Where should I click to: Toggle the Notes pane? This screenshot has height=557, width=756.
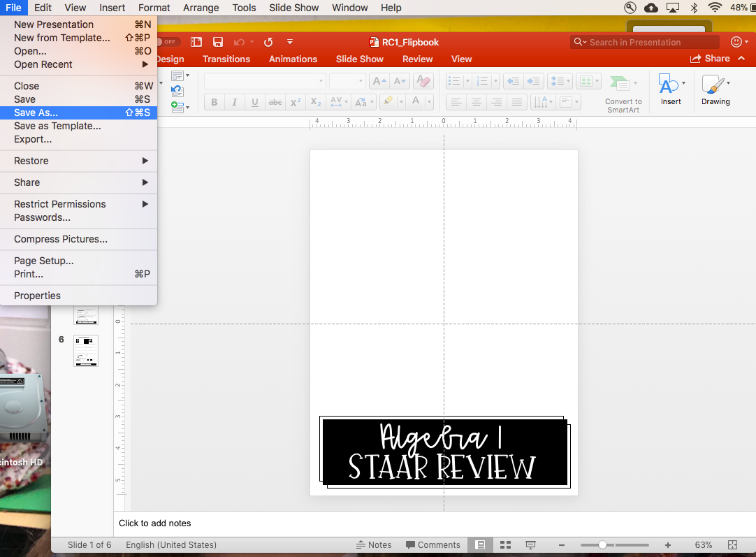pos(374,544)
